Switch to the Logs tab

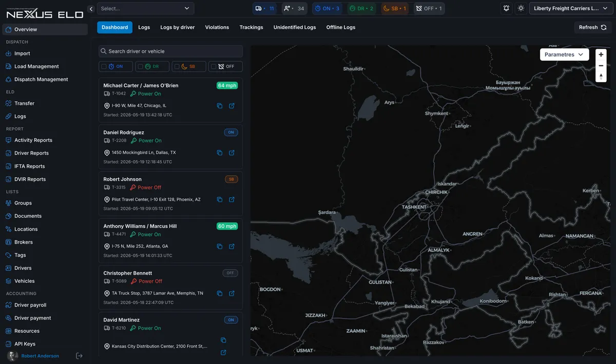pyautogui.click(x=144, y=27)
